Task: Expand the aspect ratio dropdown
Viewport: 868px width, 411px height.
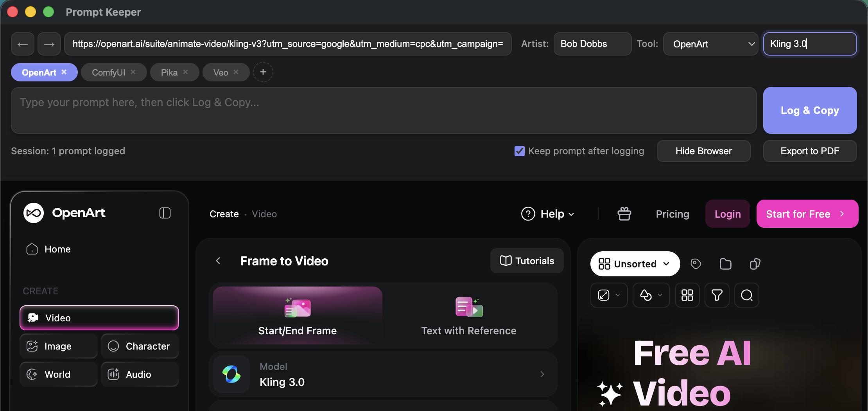Action: [x=609, y=295]
